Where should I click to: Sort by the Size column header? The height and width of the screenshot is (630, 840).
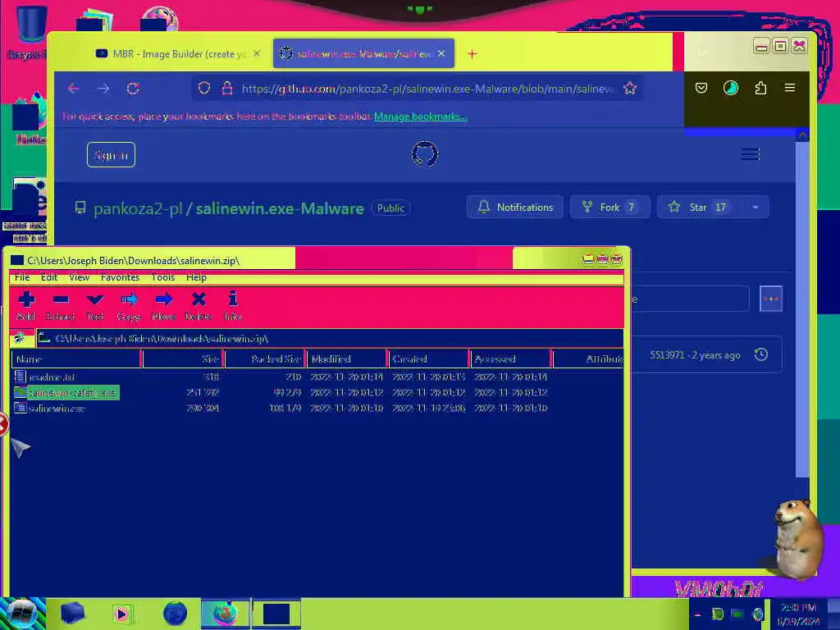pyautogui.click(x=183, y=359)
